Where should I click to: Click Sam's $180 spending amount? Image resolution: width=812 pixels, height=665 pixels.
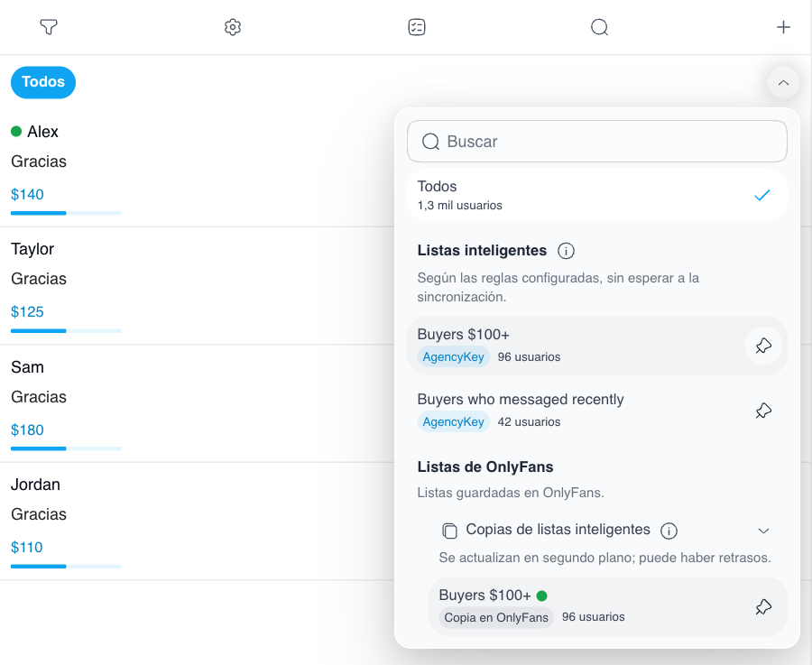click(27, 429)
